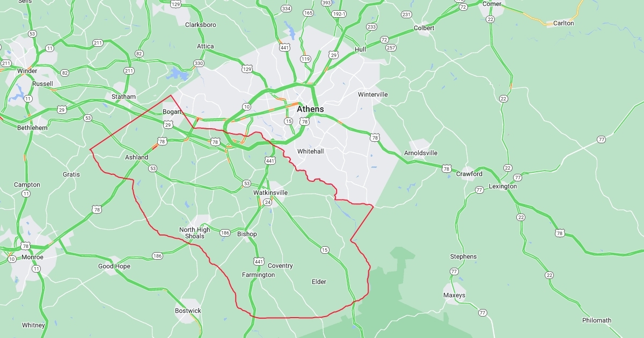The width and height of the screenshot is (644, 338).
Task: Click the Lexington town label
Action: point(503,186)
